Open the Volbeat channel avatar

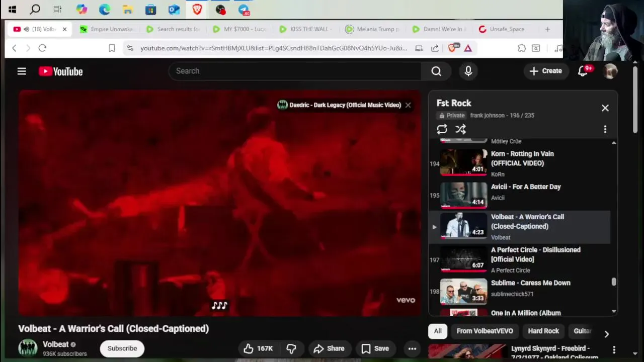(x=28, y=348)
